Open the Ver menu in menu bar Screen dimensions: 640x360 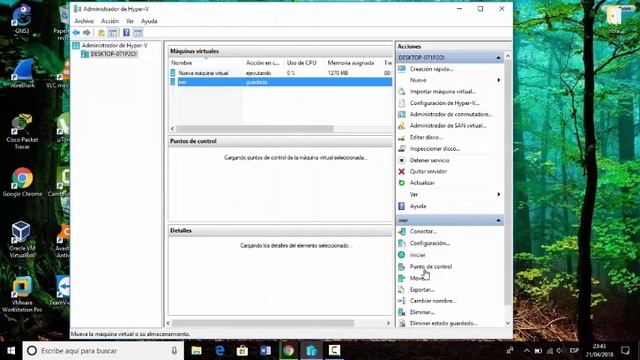(130, 21)
